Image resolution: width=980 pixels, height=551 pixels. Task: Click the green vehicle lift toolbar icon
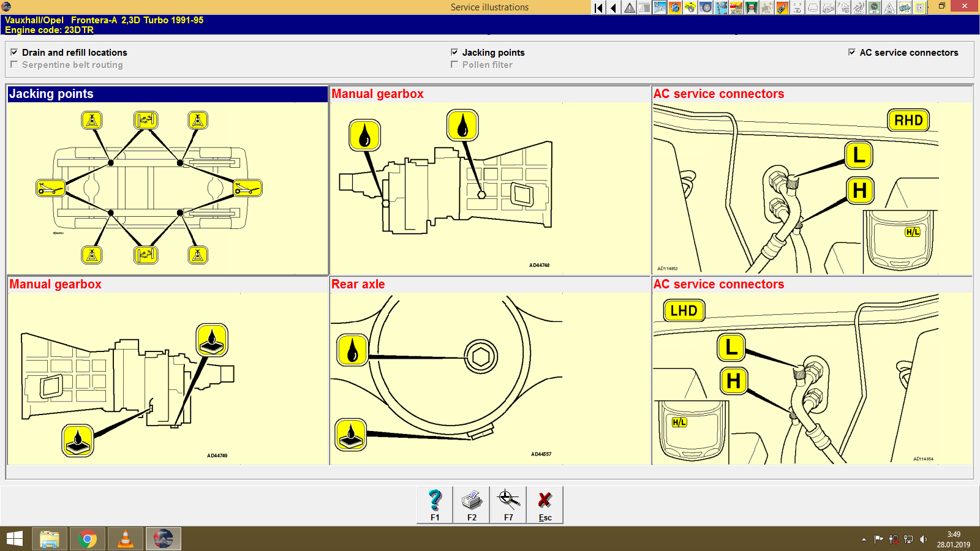click(750, 7)
